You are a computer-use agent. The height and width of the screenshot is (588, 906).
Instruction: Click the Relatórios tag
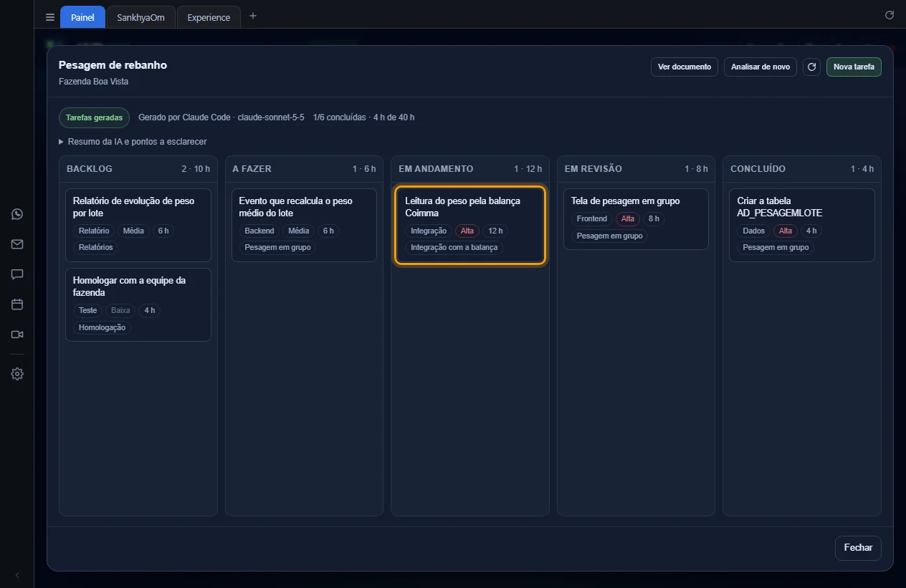[96, 247]
